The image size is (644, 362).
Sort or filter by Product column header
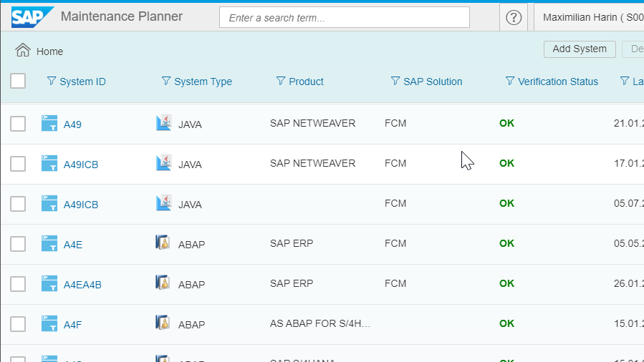coord(306,82)
